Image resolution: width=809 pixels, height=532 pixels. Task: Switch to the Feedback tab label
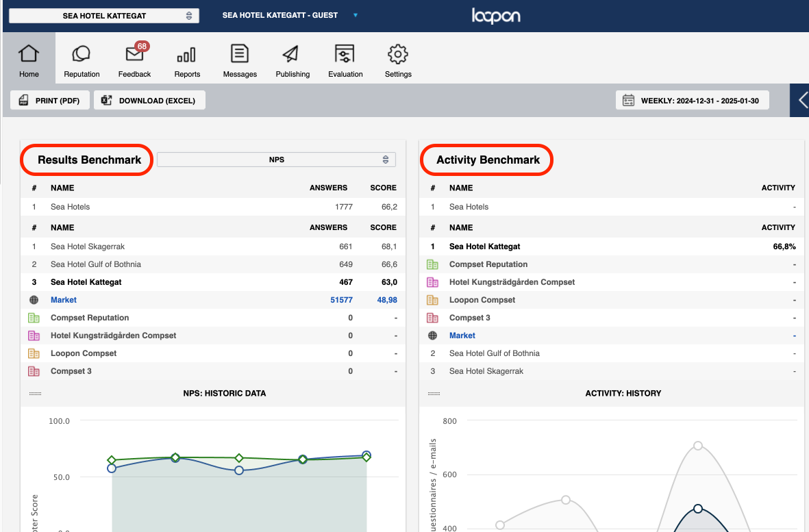point(135,74)
